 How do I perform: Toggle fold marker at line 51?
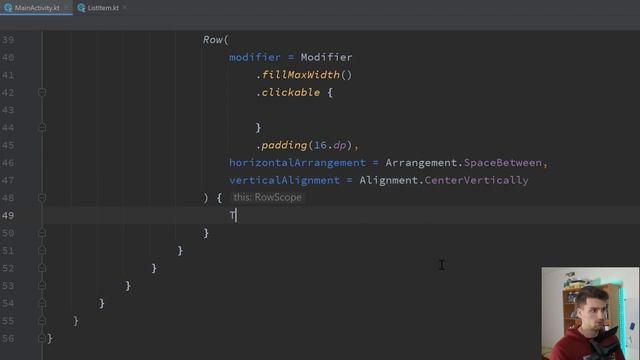click(42, 251)
